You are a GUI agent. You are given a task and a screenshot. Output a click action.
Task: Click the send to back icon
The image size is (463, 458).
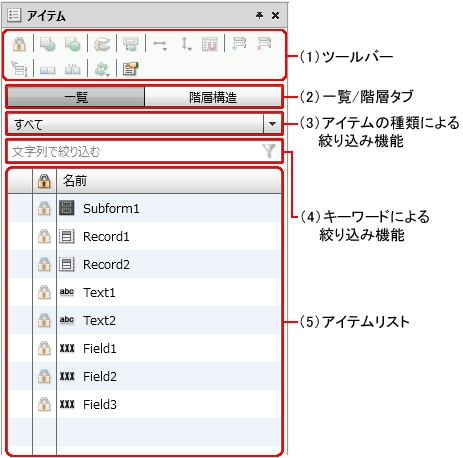click(48, 44)
